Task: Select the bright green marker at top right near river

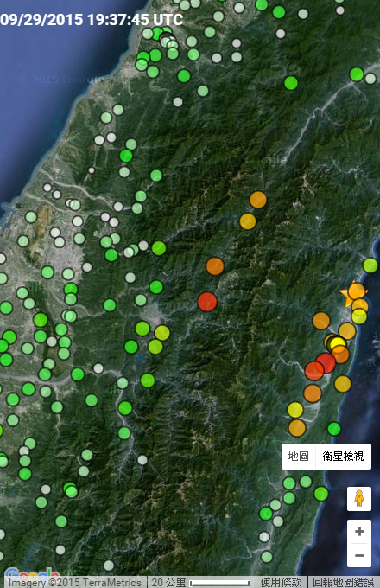Action: click(x=357, y=74)
